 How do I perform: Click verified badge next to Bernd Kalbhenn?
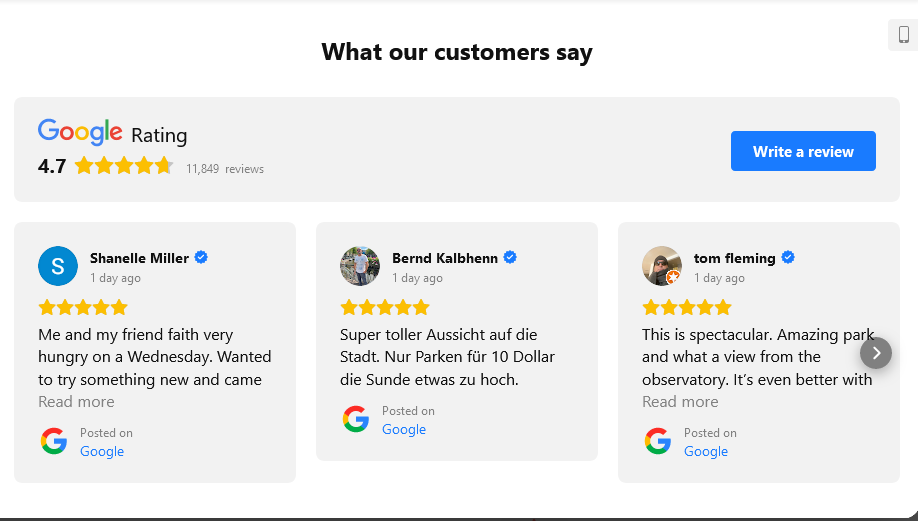[x=510, y=258]
